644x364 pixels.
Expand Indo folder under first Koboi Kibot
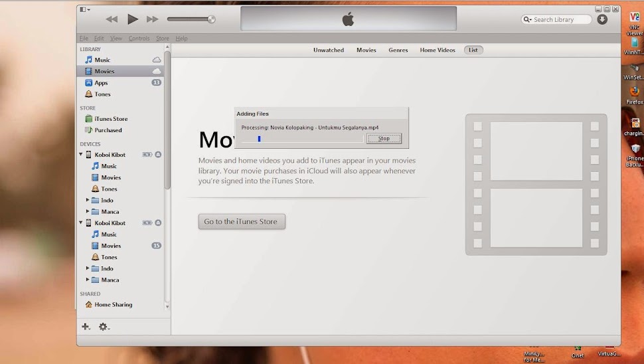(x=88, y=200)
